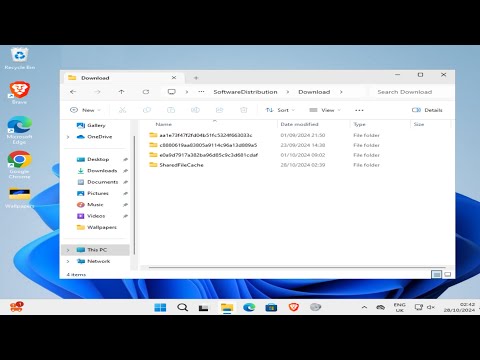The height and width of the screenshot is (360, 480).
Task: Open the Wallpapers desktop folder
Action: (20, 198)
